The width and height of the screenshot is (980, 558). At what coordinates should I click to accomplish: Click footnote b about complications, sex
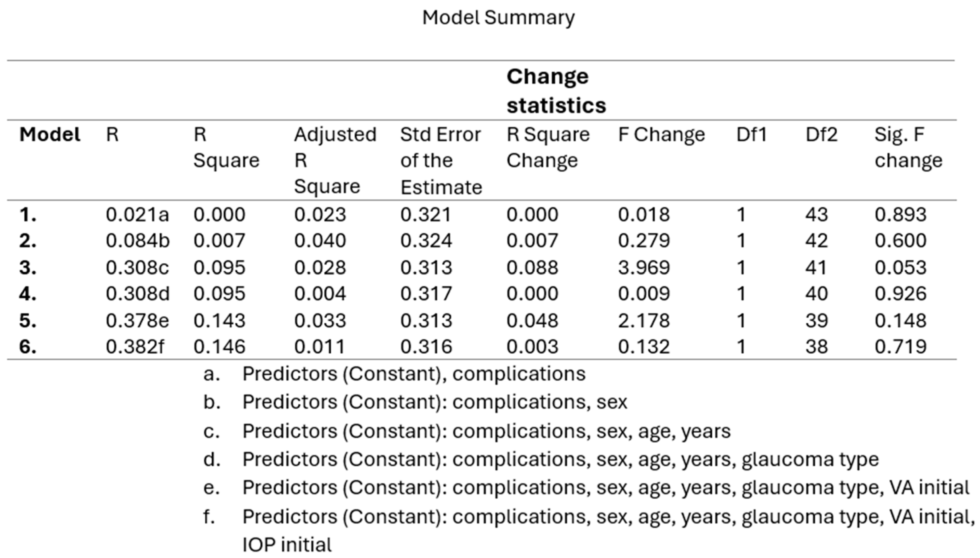pos(434,402)
